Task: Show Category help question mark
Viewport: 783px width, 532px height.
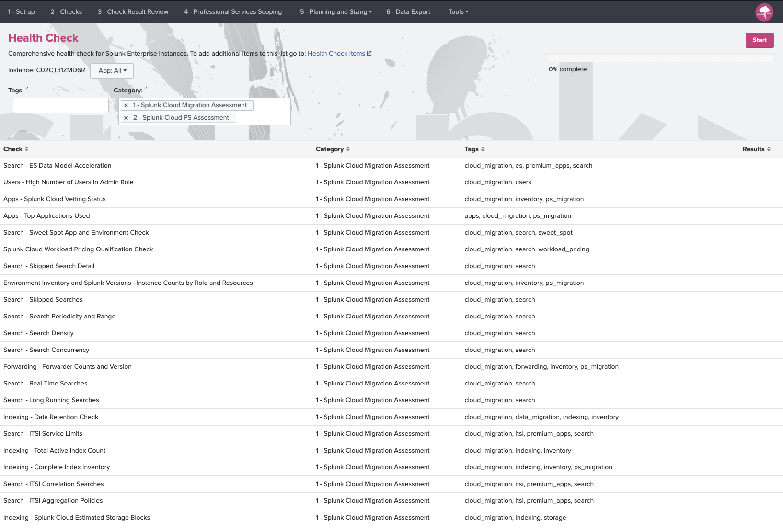Action: (146, 88)
